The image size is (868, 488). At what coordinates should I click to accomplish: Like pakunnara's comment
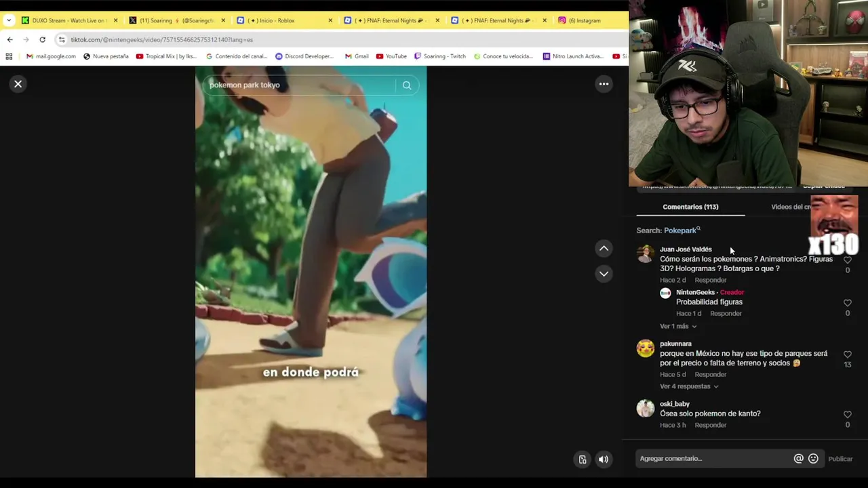click(847, 354)
